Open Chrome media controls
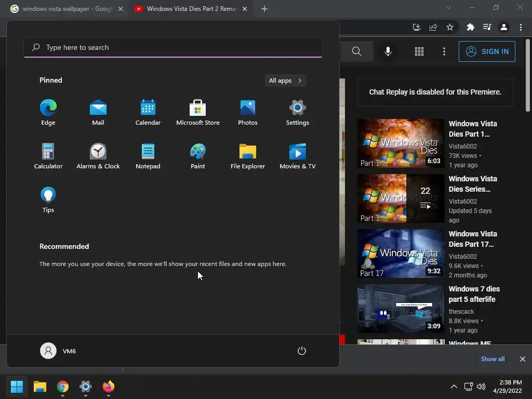This screenshot has width=532, height=399. tap(487, 27)
